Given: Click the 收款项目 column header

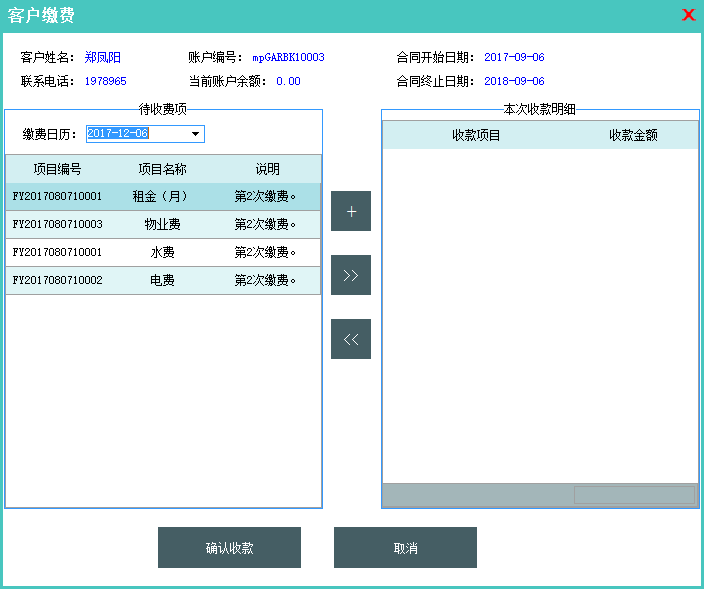Looking at the screenshot, I should tap(476, 135).
